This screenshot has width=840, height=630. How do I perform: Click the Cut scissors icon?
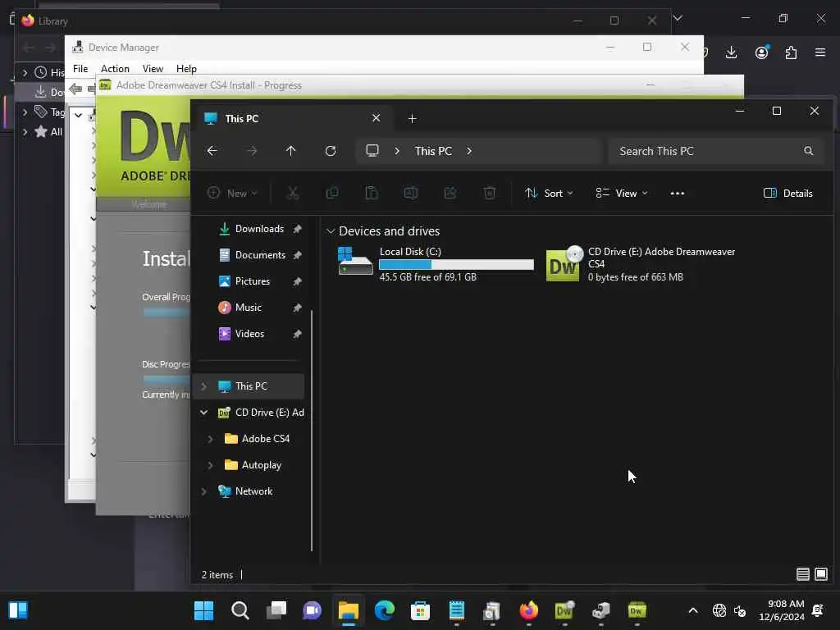(x=293, y=193)
